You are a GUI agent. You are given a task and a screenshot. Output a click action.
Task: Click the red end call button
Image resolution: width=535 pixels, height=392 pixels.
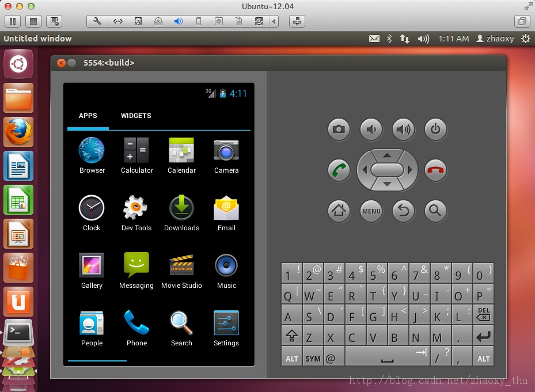435,170
